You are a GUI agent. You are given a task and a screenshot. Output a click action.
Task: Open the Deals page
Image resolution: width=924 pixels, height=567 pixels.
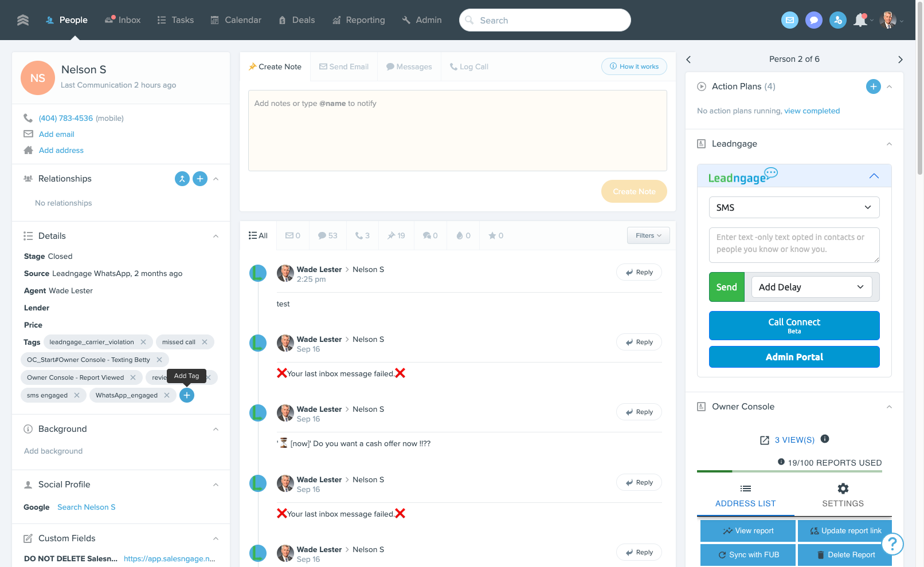(x=297, y=20)
